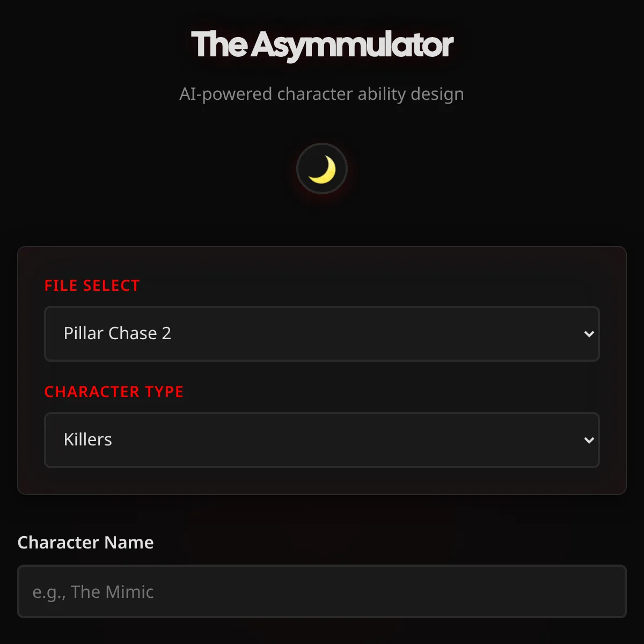Expand game list via Pillar Chase chevron

589,334
